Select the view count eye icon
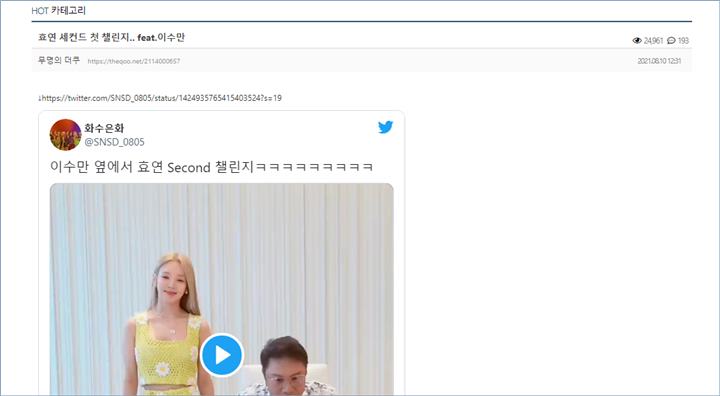720x396 pixels. (637, 40)
